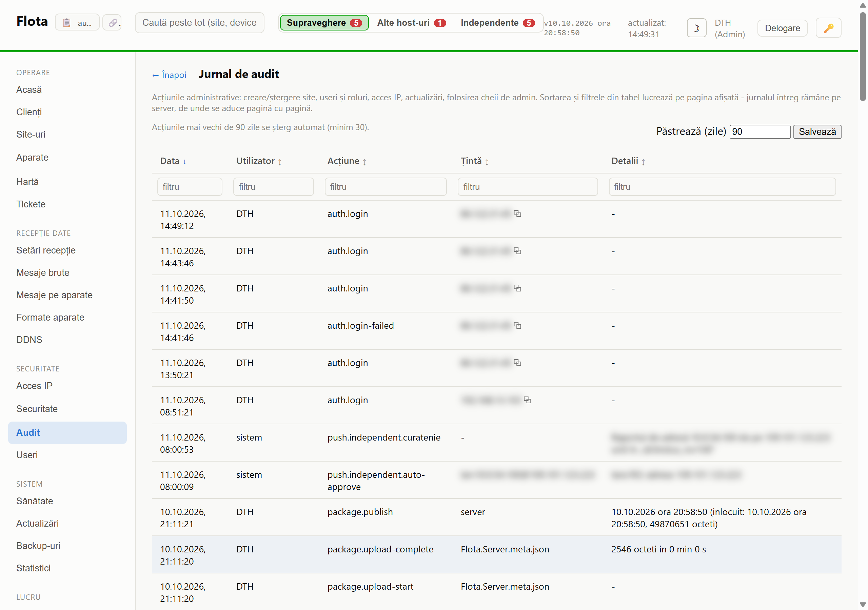Screen dimensions: 868x610
Task: Sort table by Detalii column
Action: tap(628, 161)
